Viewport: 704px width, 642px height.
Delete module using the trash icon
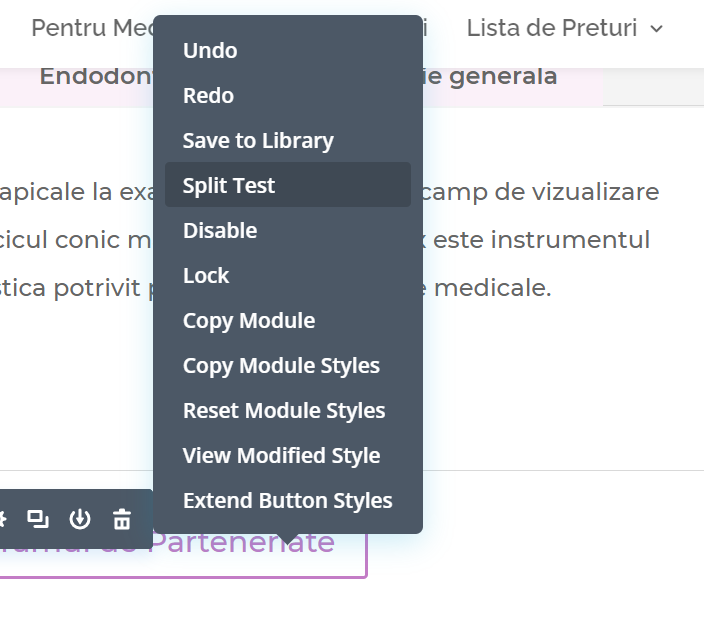pyautogui.click(x=122, y=518)
